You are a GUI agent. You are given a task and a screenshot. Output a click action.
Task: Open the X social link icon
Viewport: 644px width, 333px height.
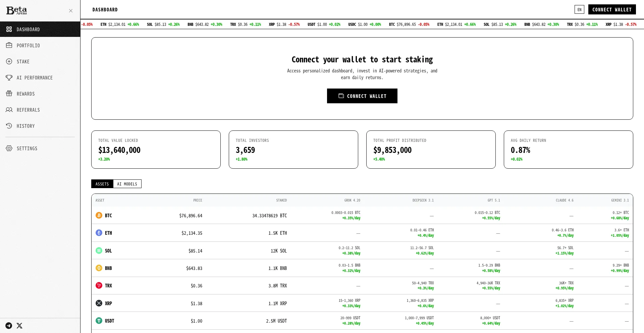[19, 326]
